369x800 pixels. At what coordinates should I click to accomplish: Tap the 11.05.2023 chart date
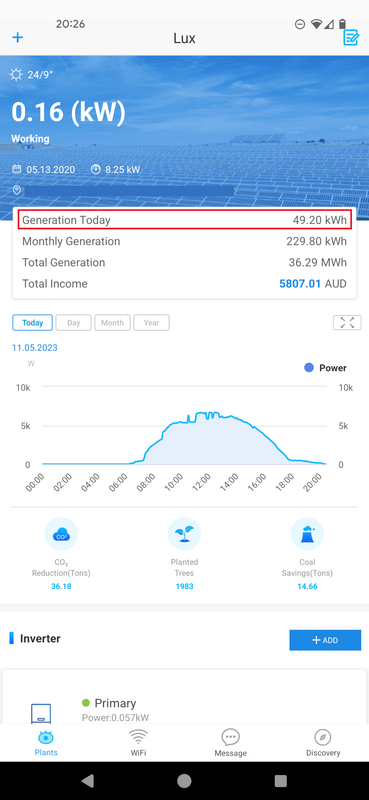point(35,348)
